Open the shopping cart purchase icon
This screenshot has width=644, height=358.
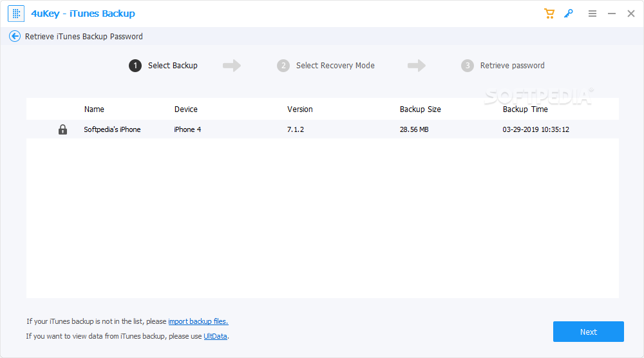(549, 14)
